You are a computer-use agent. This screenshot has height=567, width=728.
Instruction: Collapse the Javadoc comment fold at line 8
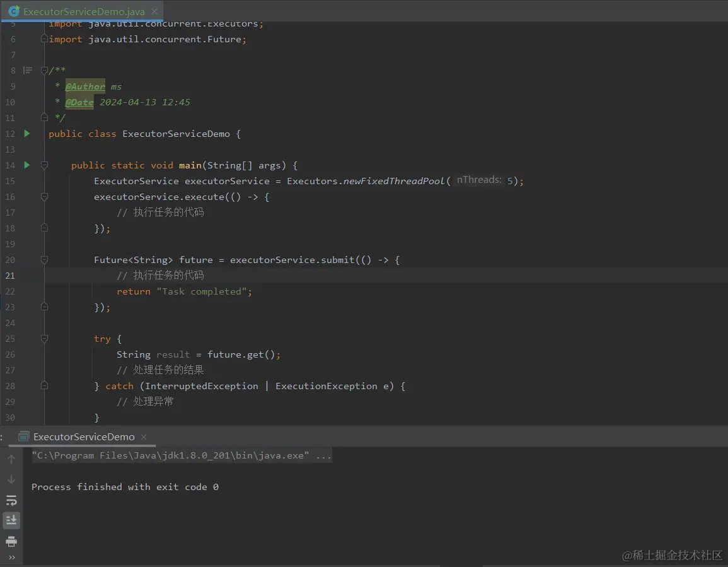click(44, 71)
